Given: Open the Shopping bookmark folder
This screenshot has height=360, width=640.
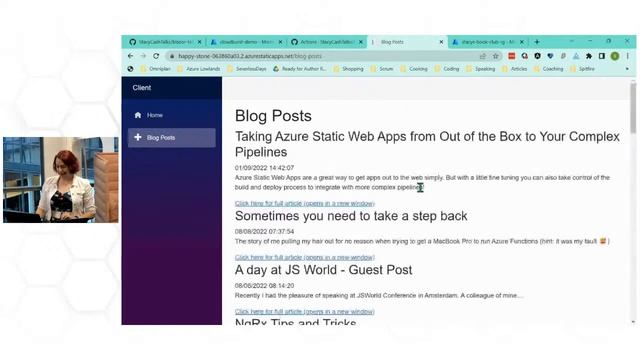Looking at the screenshot, I should 349,69.
